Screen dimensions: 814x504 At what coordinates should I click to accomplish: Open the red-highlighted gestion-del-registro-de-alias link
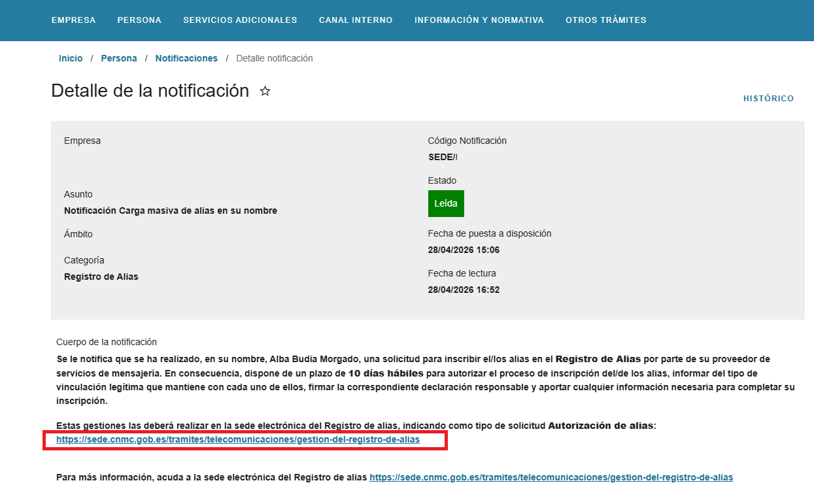[x=238, y=440]
